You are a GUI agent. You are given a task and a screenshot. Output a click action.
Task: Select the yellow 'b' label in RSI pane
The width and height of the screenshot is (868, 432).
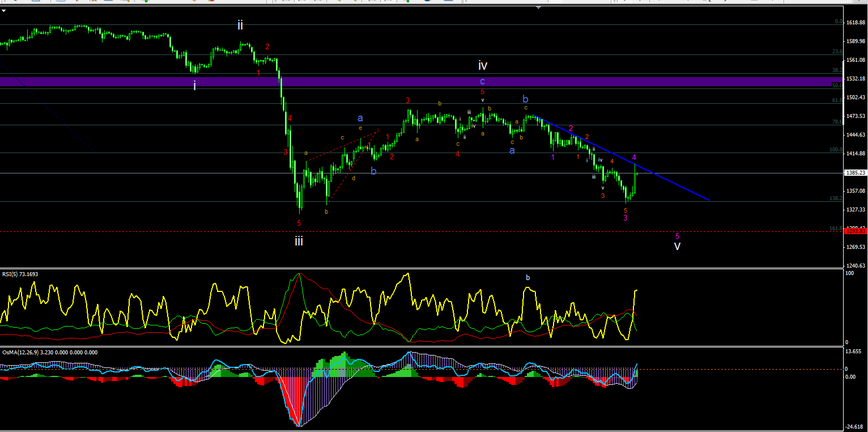click(527, 278)
